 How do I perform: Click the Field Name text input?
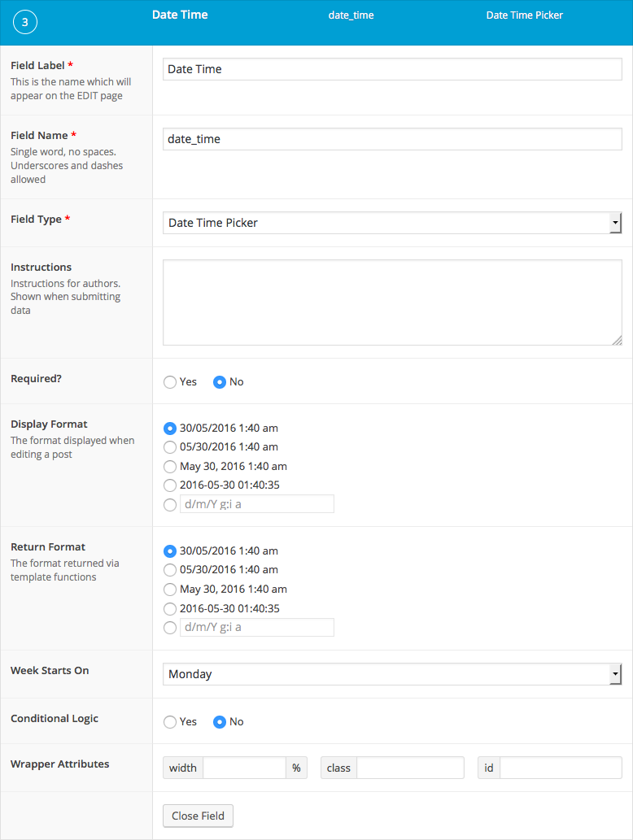pyautogui.click(x=392, y=139)
